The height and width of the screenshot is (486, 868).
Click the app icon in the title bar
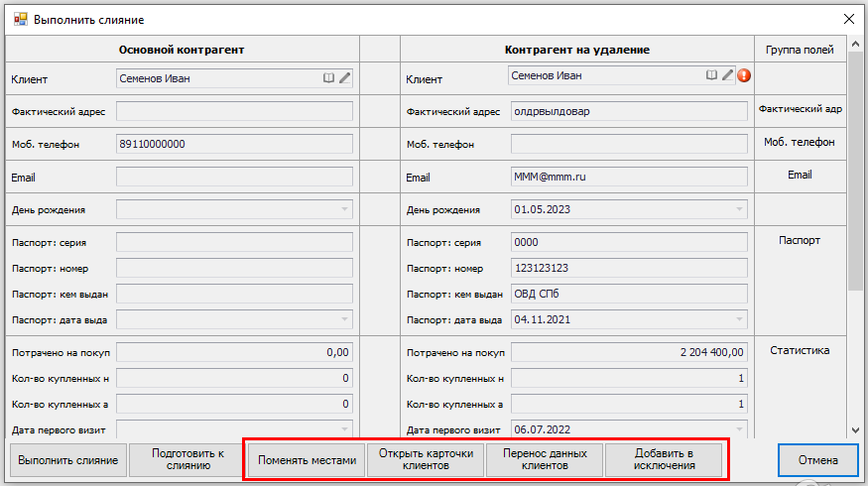20,19
